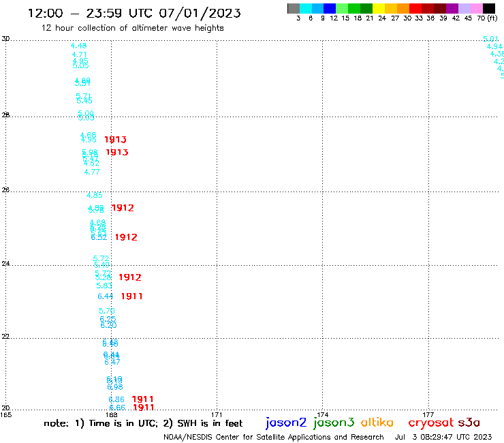Select the wave height value 4.71
The image size is (504, 443).
point(80,55)
